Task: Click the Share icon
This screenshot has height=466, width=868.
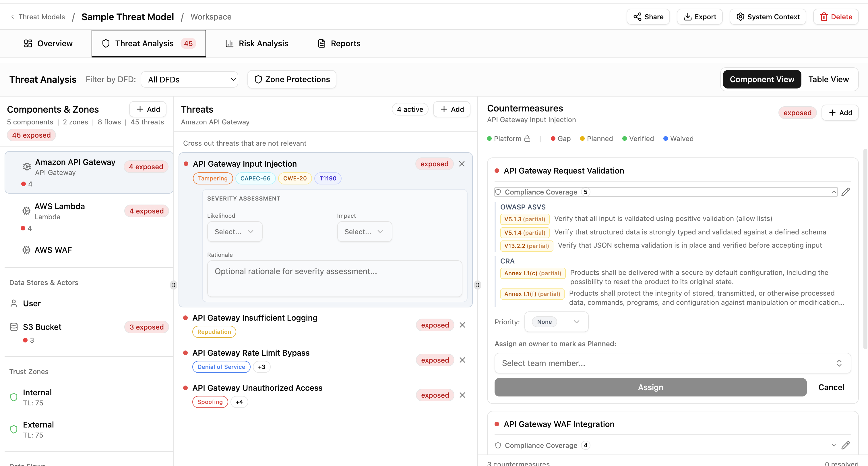Action: 638,17
